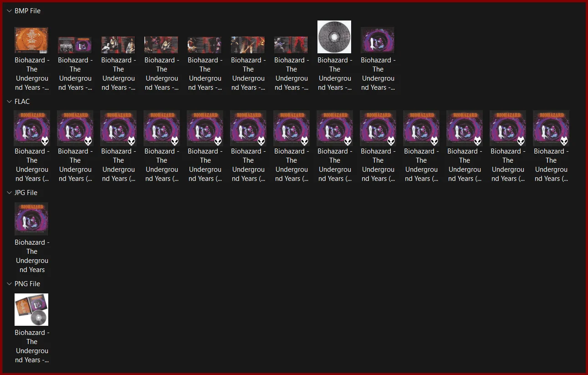Select the orange back cover BMP thumbnail

[x=31, y=40]
